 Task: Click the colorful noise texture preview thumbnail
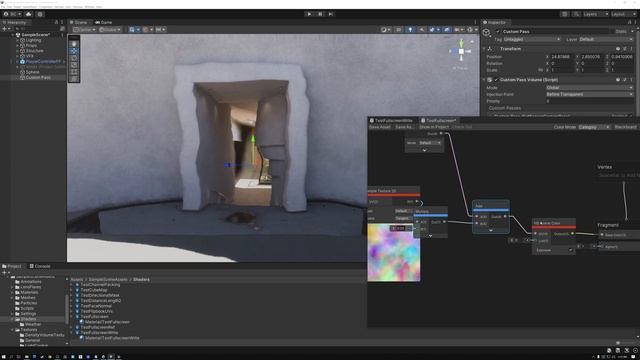(x=393, y=252)
